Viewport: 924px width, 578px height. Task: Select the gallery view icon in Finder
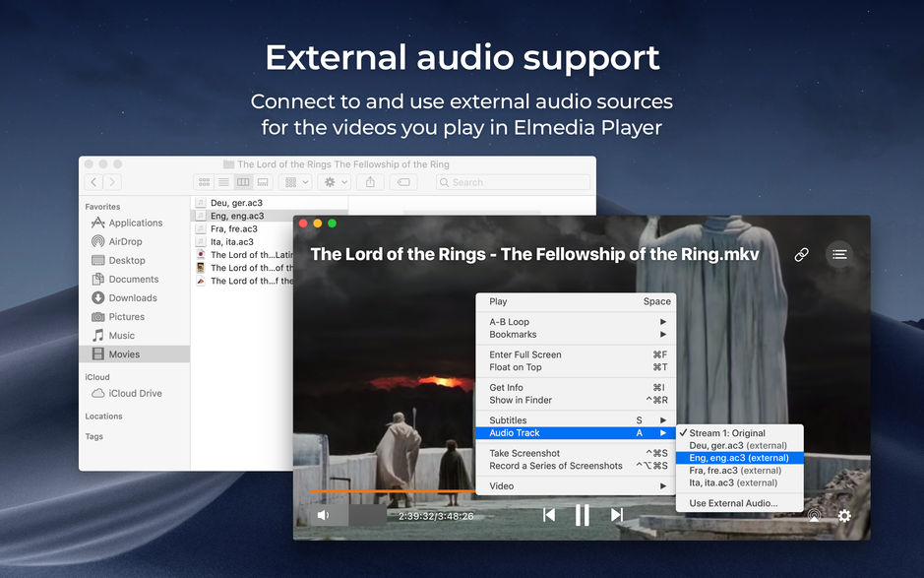[x=264, y=182]
